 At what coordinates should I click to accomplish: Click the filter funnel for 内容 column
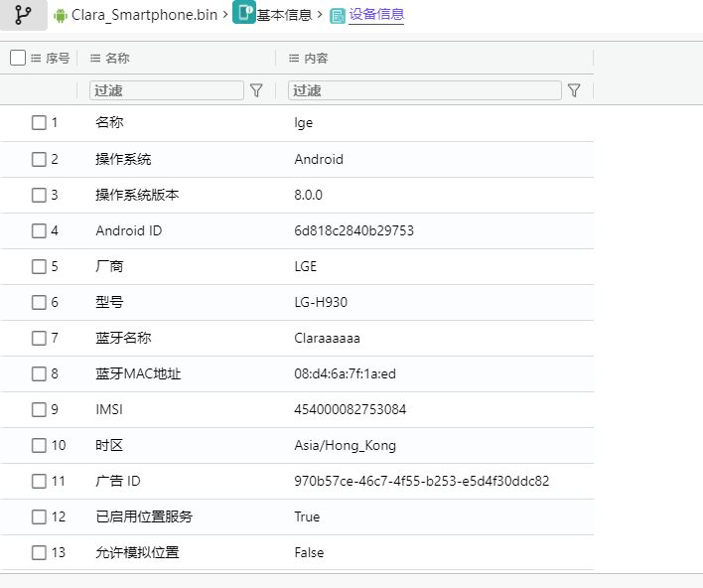574,90
